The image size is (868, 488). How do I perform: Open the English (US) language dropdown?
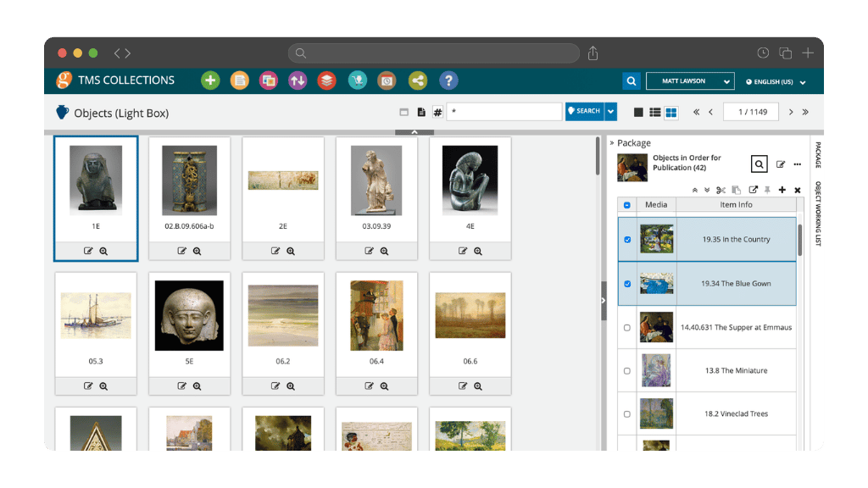coord(776,82)
